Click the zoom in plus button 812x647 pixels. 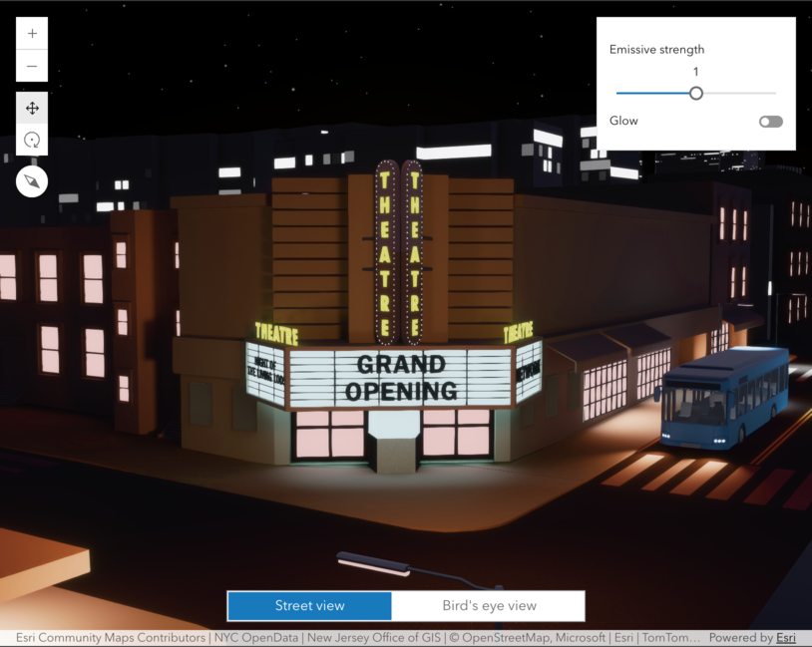click(32, 33)
